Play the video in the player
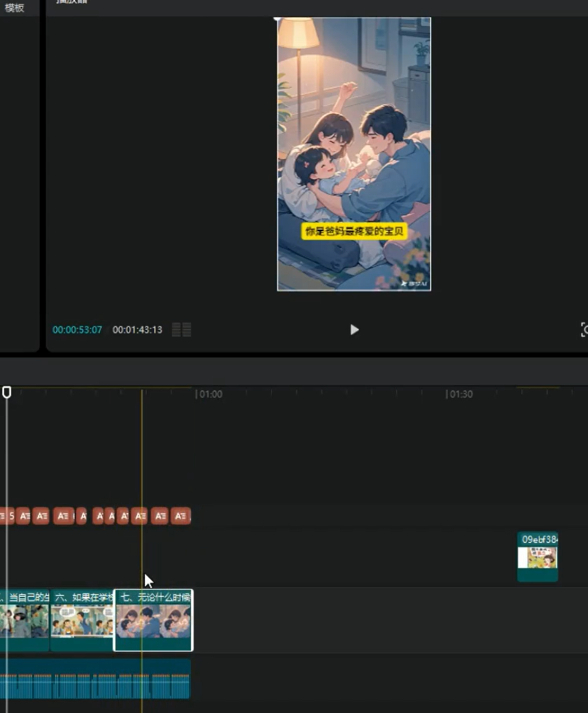 (x=354, y=330)
